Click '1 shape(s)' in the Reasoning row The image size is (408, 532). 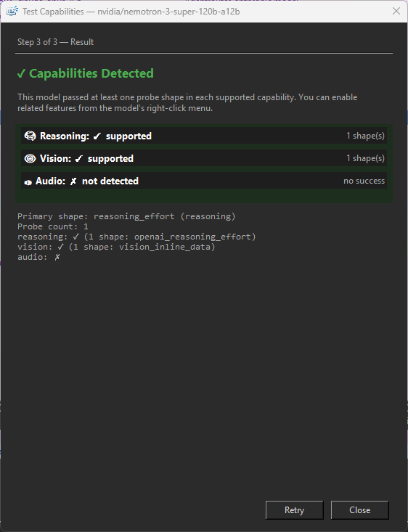coord(365,136)
